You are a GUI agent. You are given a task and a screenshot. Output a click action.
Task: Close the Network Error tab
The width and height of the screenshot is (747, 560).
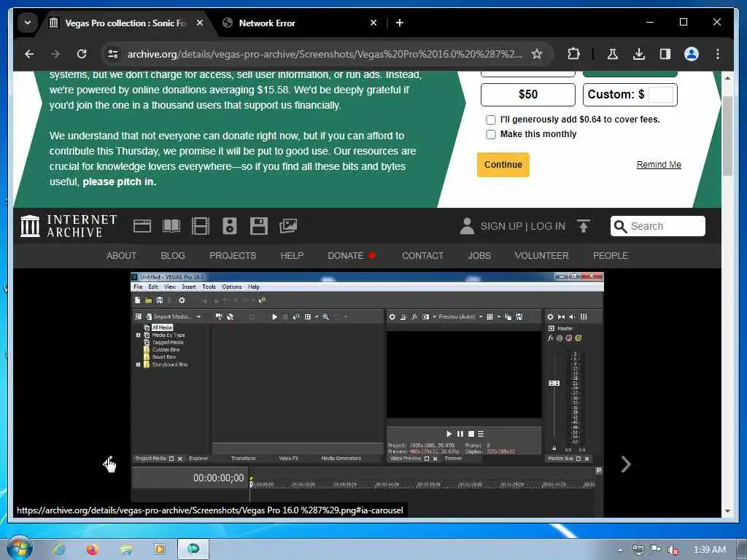click(373, 23)
